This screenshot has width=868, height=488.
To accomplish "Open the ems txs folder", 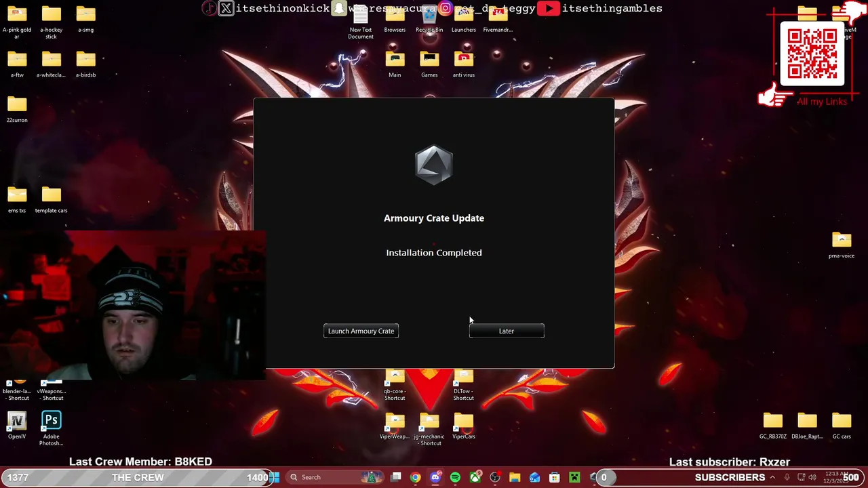I will (17, 200).
